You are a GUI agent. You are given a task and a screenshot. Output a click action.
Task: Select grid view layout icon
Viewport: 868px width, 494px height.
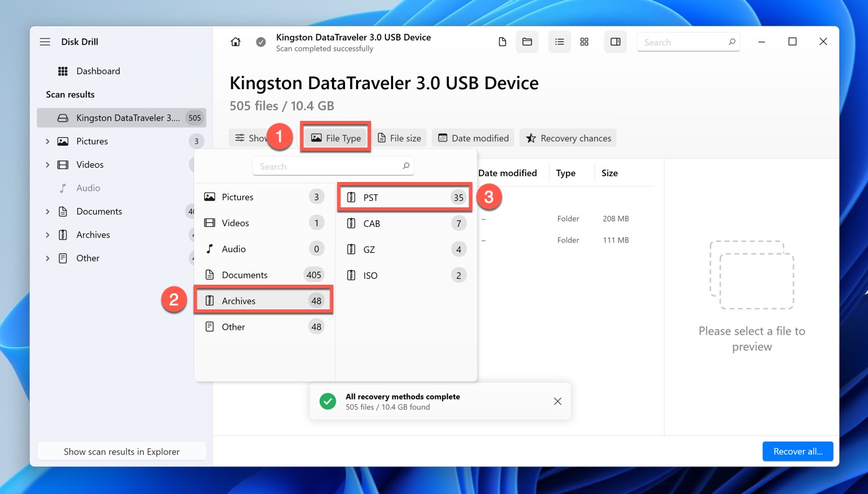click(584, 42)
